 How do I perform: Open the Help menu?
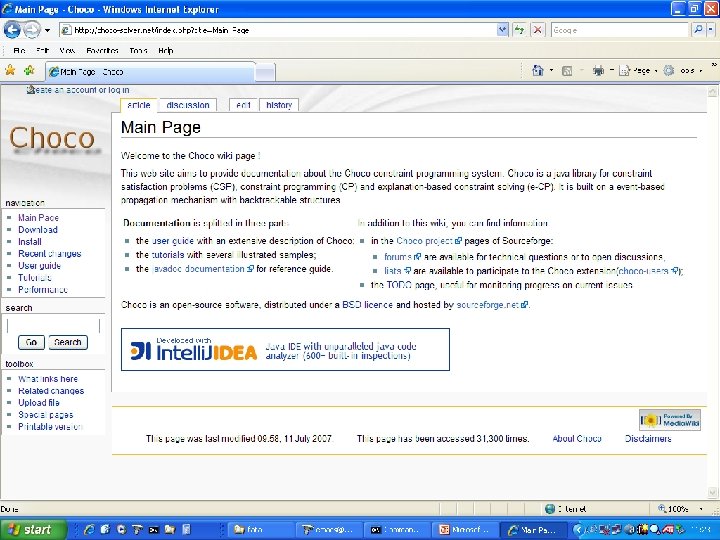[x=165, y=51]
